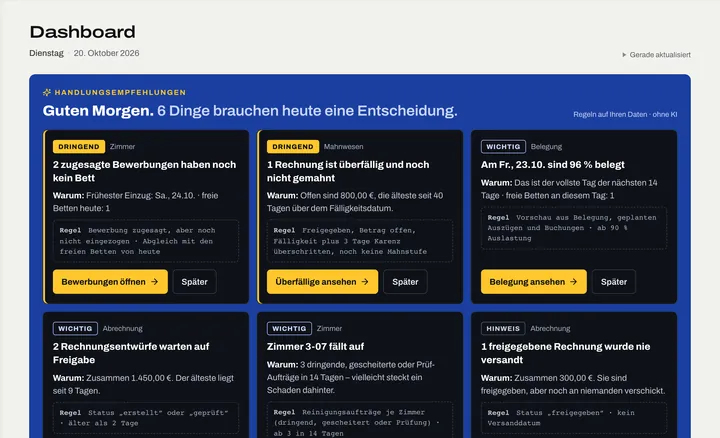Click heading '2 zugesagte Bewerbungen haben noch kein Bett'
This screenshot has height=438, width=720.
[144, 171]
